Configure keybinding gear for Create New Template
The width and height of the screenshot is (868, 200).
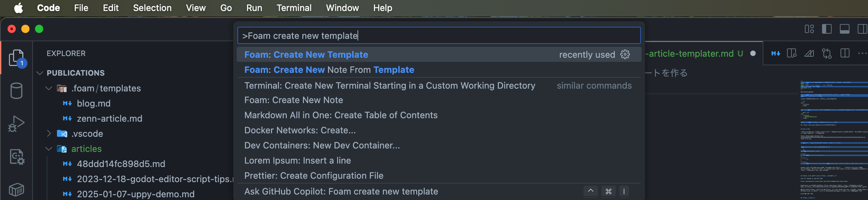point(625,54)
